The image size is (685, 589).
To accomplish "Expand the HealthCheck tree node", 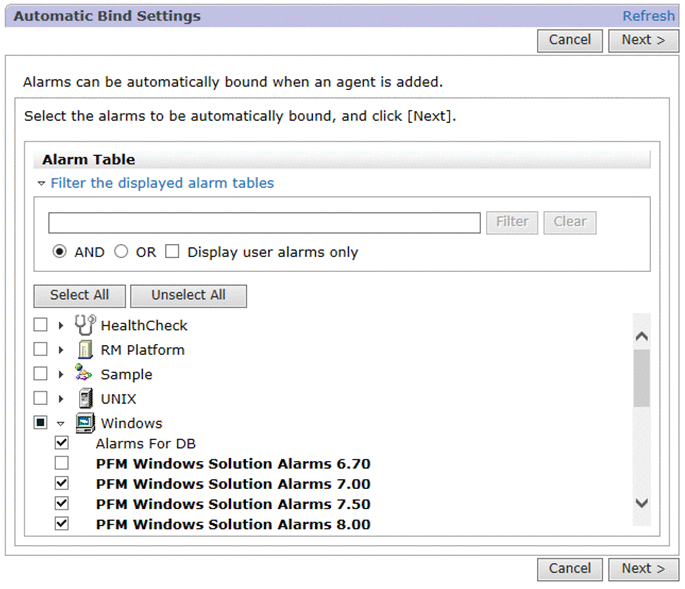I will tap(61, 326).
